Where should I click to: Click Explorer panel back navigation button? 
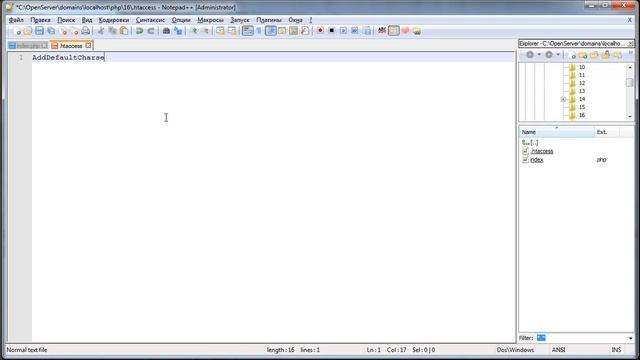point(530,55)
